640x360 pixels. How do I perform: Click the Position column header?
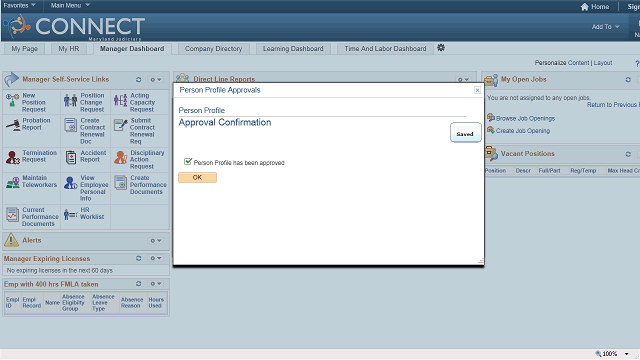[495, 171]
